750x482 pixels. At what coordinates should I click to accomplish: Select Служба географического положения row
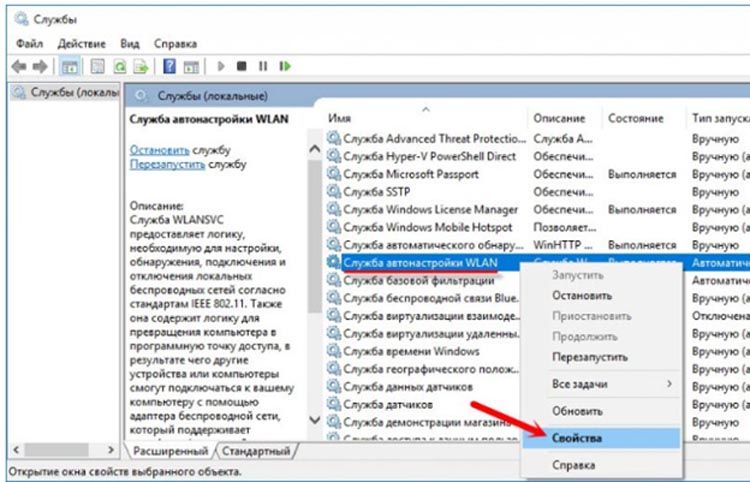[431, 369]
